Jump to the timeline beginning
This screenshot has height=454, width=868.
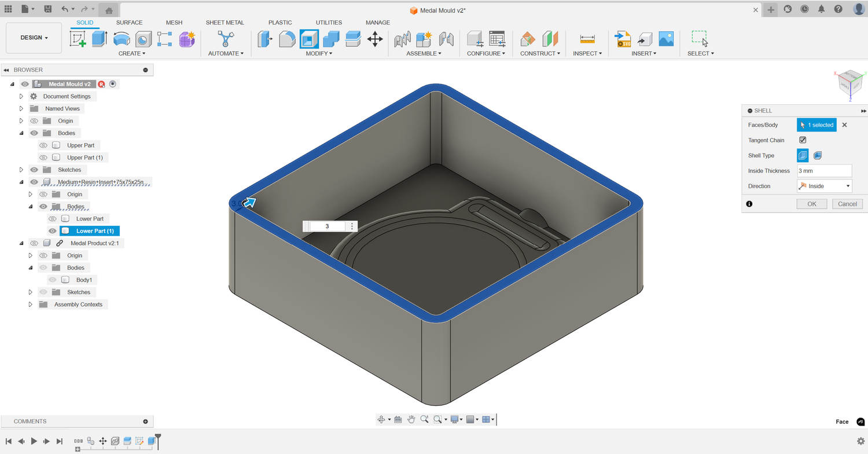click(8, 441)
